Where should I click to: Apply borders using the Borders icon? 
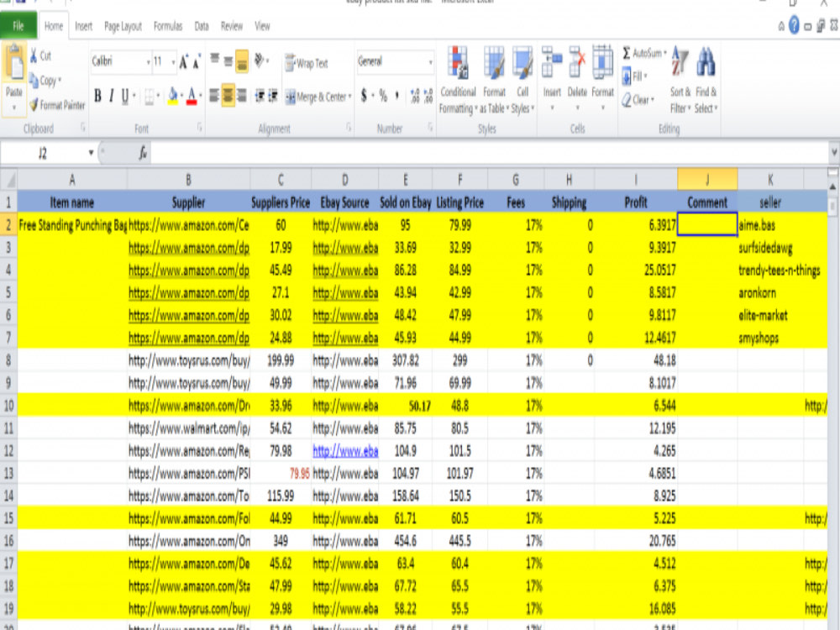coord(150,97)
